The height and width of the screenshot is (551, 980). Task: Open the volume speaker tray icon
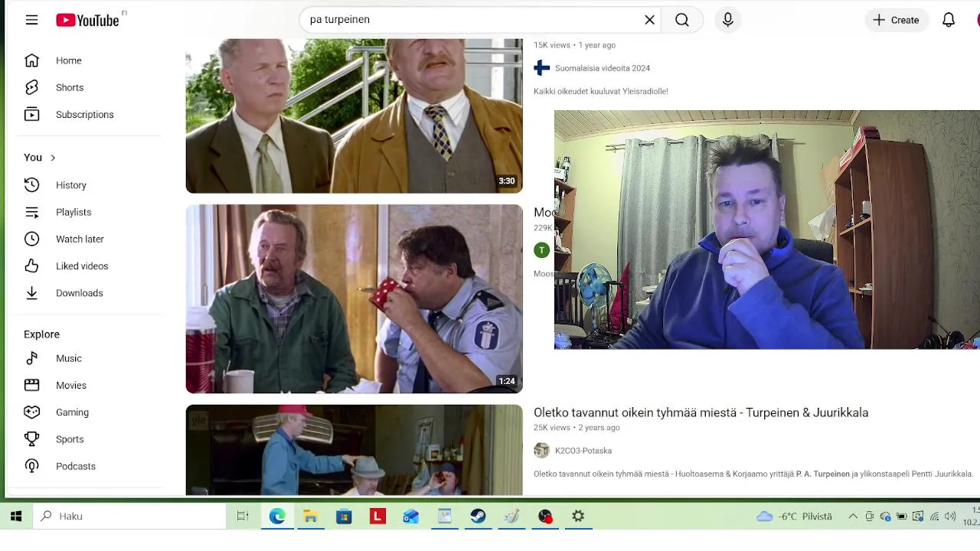coord(950,517)
